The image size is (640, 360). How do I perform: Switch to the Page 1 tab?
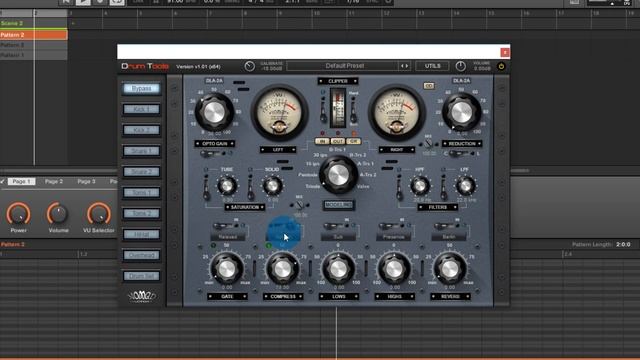21,181
